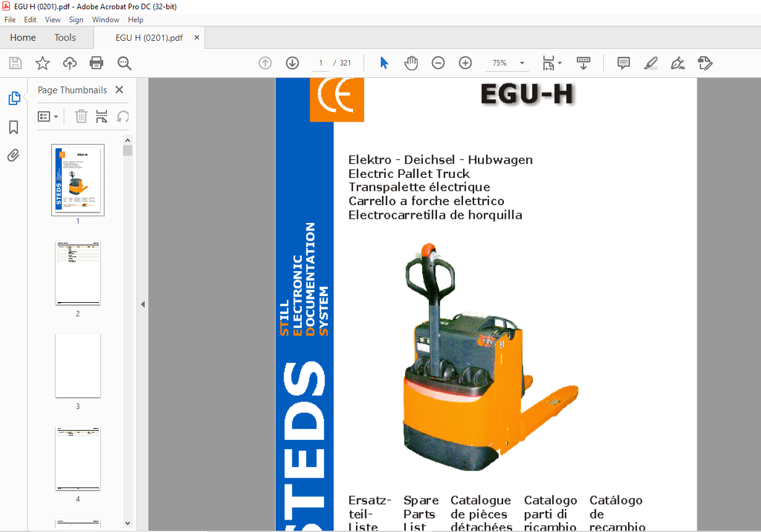Open the Attachments paperclip icon
761x532 pixels.
(x=14, y=155)
